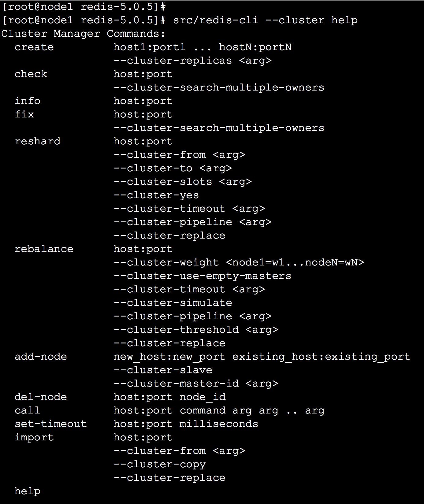Click the 'del-node' command name
The height and width of the screenshot is (504, 424).
coord(41,397)
